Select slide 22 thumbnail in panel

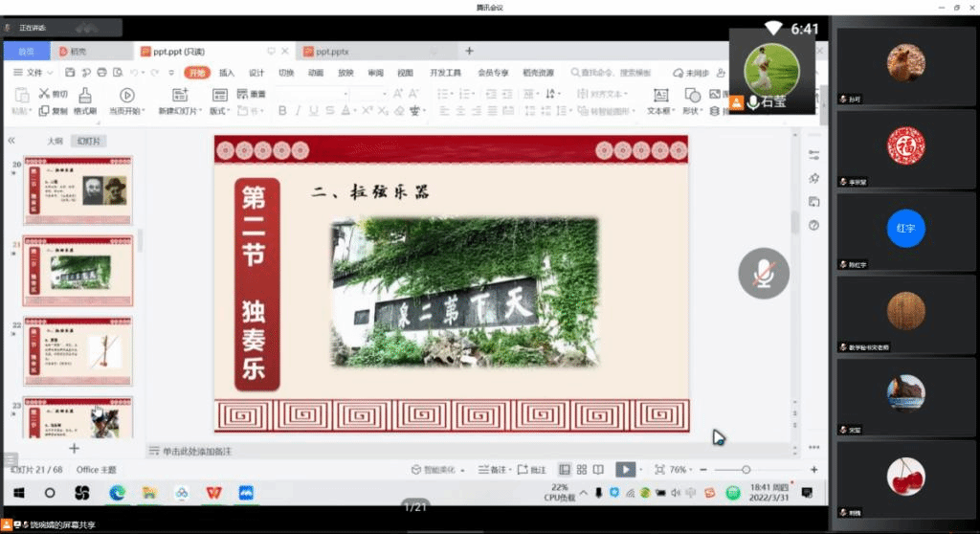pos(78,351)
